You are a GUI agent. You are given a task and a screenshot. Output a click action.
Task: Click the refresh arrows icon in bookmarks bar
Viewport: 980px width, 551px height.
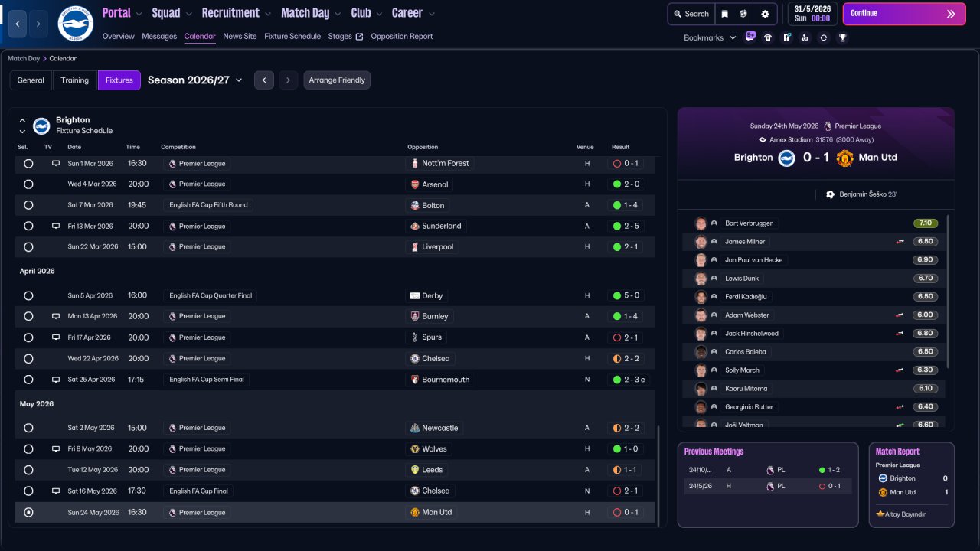click(824, 37)
